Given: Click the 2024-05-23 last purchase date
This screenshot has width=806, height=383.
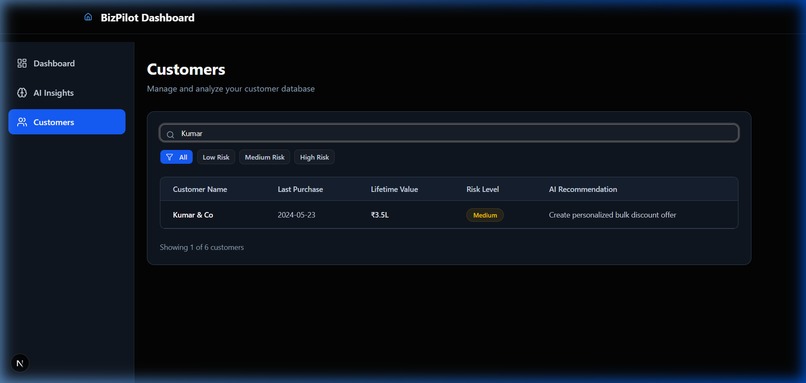Looking at the screenshot, I should [297, 215].
